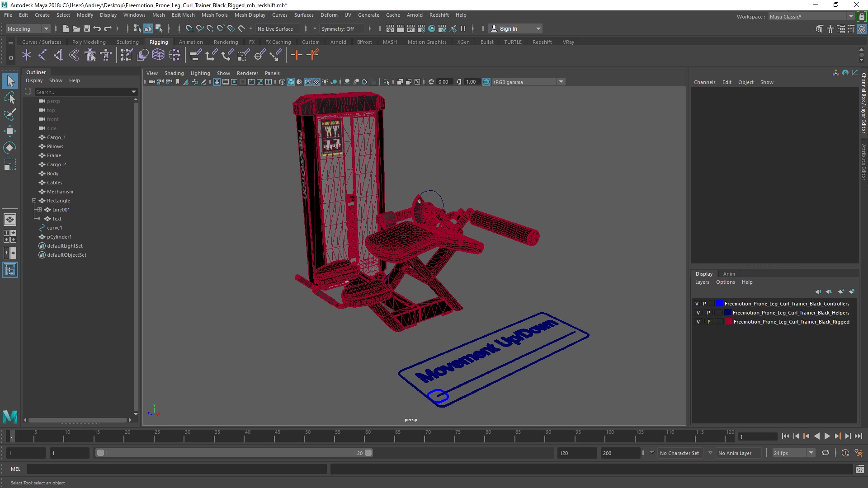
Task: Play animation forwards
Action: click(x=827, y=436)
